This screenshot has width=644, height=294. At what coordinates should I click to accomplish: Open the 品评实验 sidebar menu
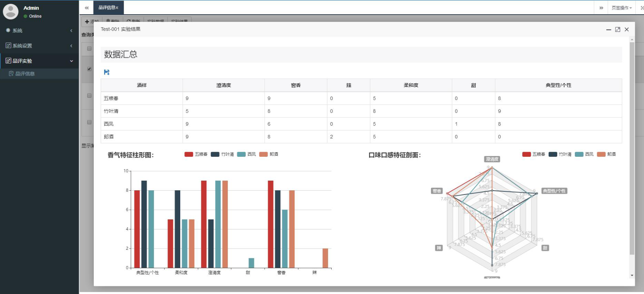click(39, 61)
